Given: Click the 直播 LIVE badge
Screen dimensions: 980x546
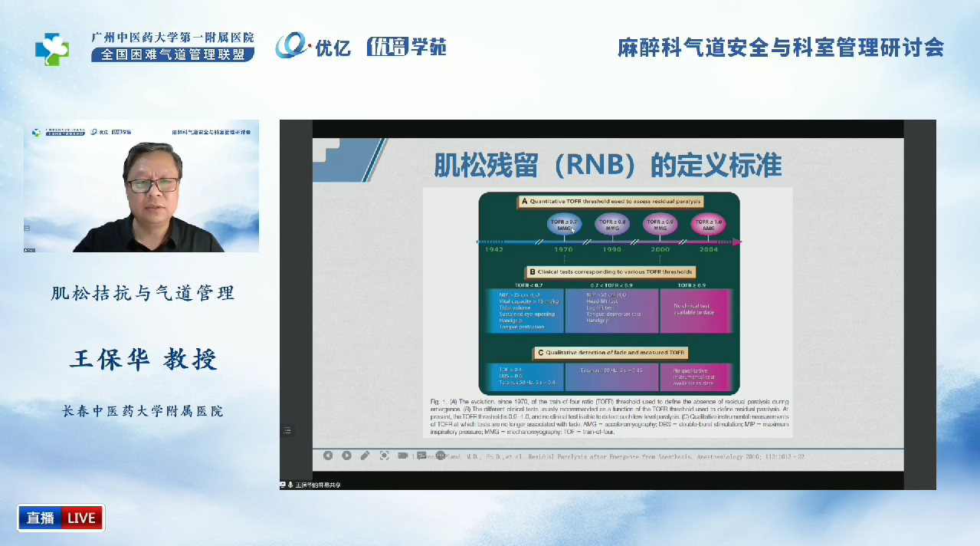Looking at the screenshot, I should [x=61, y=518].
